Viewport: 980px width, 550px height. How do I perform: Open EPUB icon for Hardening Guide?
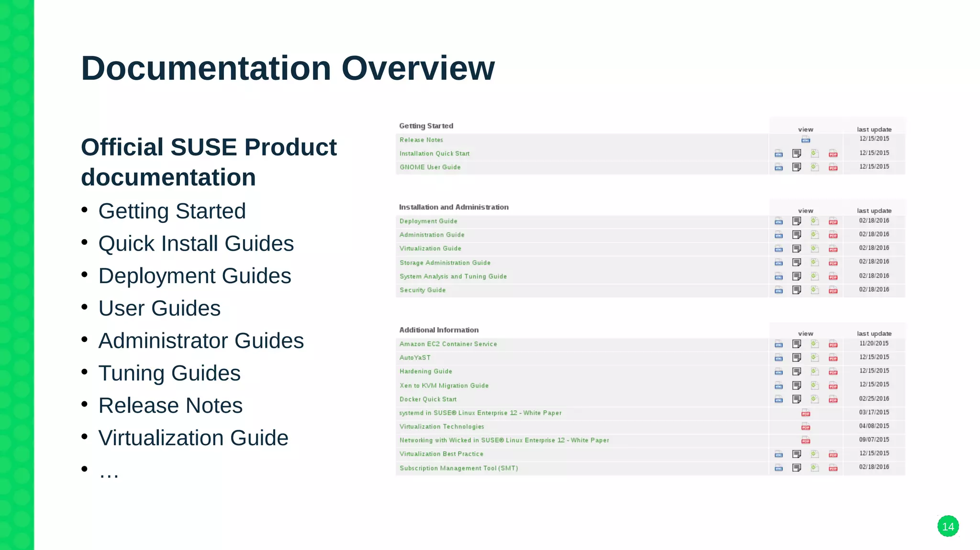pyautogui.click(x=815, y=372)
